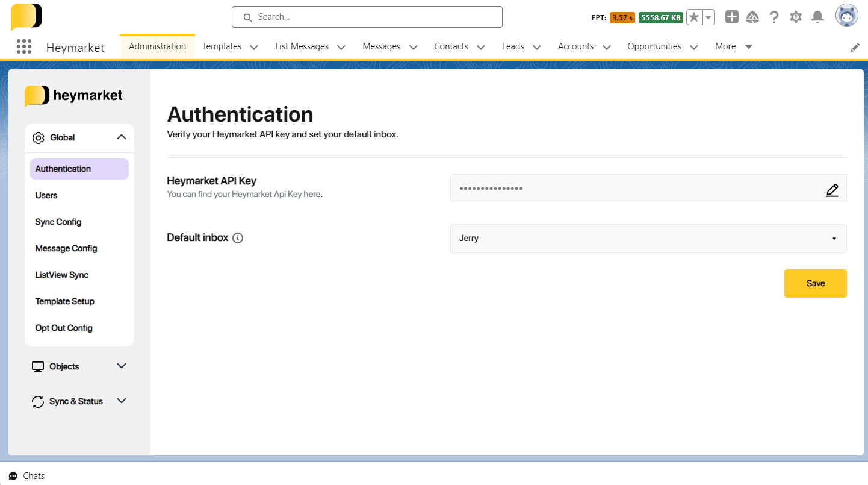Open the Opportunities tab dropdown chevron
Screen dimensions: 868x485
[693, 47]
